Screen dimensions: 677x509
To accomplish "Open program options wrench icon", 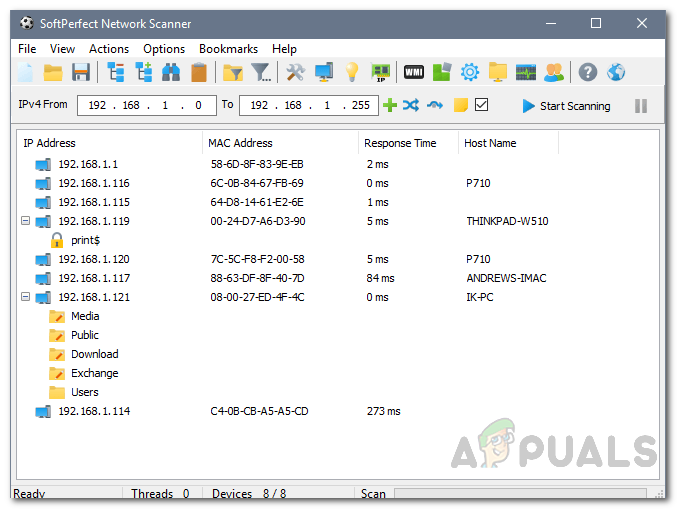I will (x=296, y=72).
